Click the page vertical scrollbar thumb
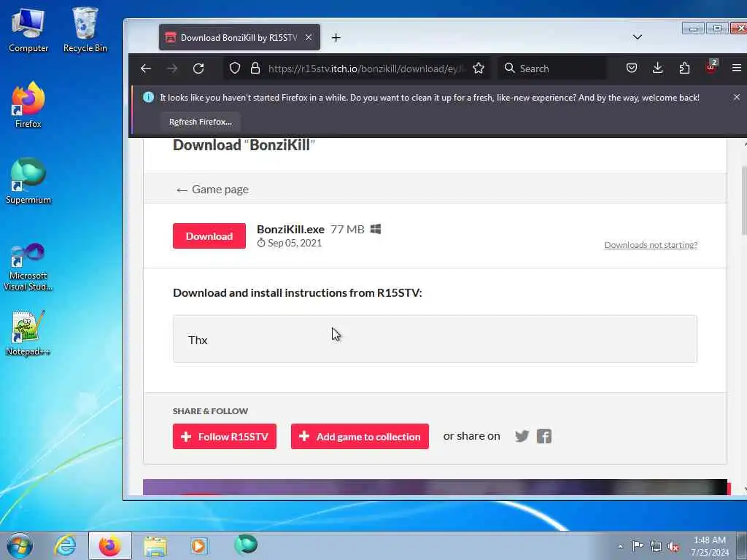This screenshot has height=560, width=747. coord(744,200)
